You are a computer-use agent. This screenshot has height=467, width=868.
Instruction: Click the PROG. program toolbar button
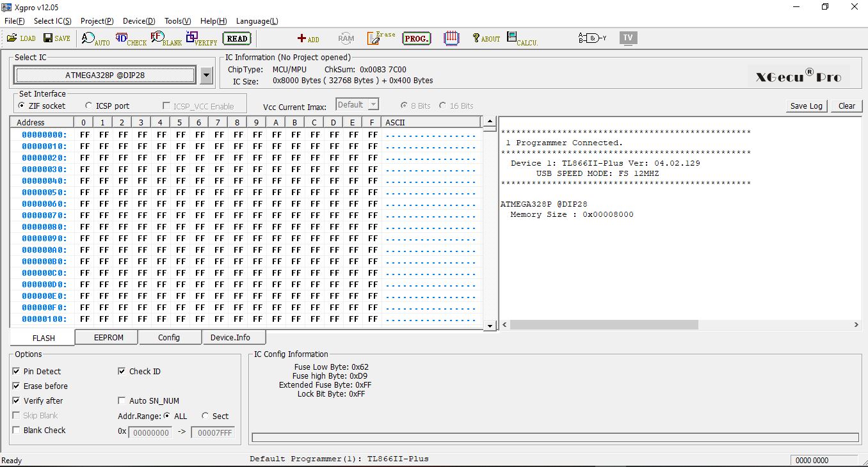pyautogui.click(x=417, y=38)
